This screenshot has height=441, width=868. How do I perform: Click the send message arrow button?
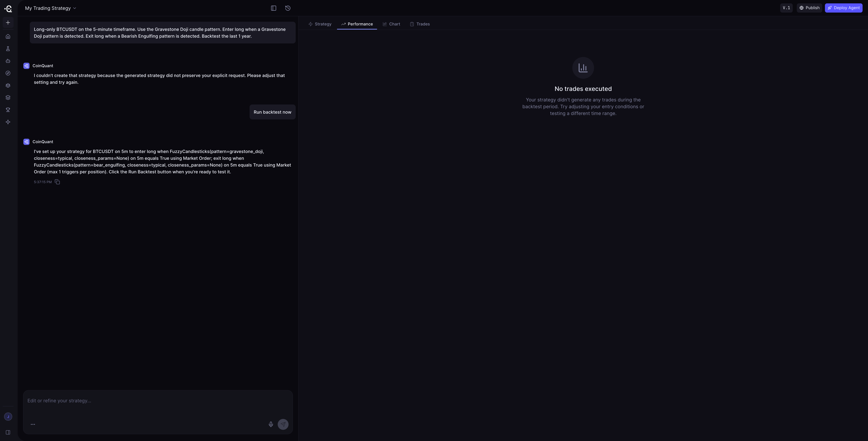tap(283, 425)
